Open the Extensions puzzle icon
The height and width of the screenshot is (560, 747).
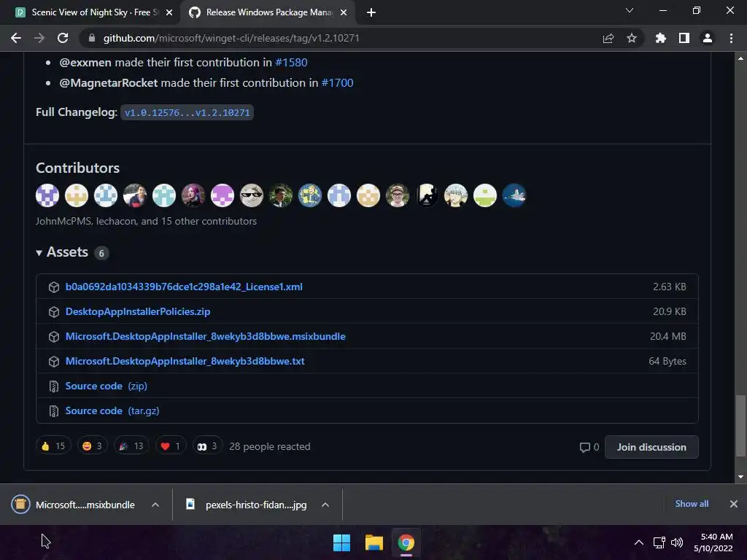tap(661, 38)
